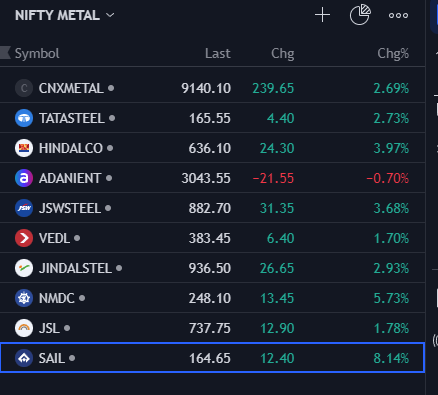Click JSWSTEEL last price 882.70

210,208
